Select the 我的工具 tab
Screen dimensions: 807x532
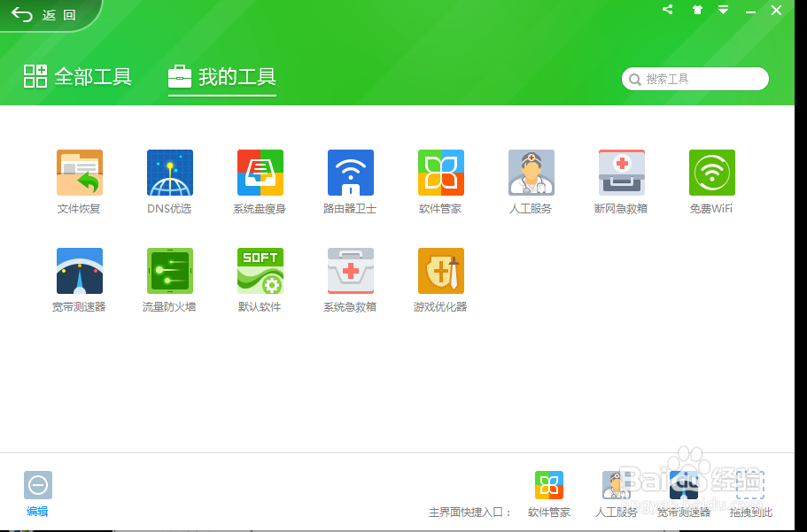pyautogui.click(x=222, y=77)
